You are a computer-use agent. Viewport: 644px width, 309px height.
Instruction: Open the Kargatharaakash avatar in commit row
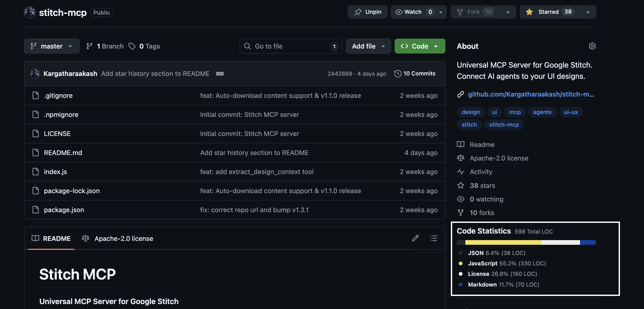coord(35,74)
